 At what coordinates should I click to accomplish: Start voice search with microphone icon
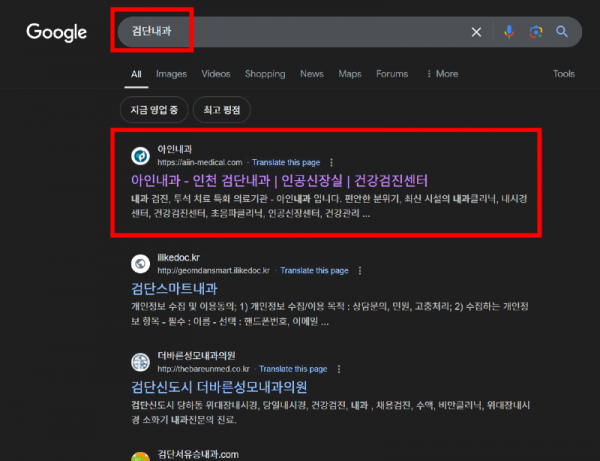coord(509,32)
